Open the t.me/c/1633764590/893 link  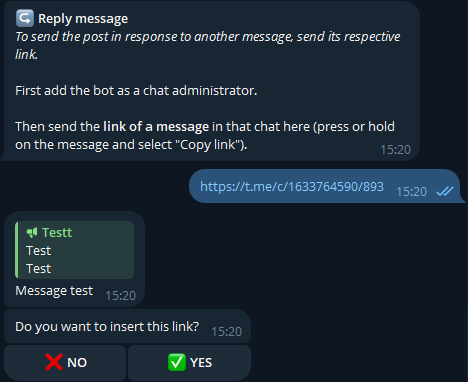[292, 187]
